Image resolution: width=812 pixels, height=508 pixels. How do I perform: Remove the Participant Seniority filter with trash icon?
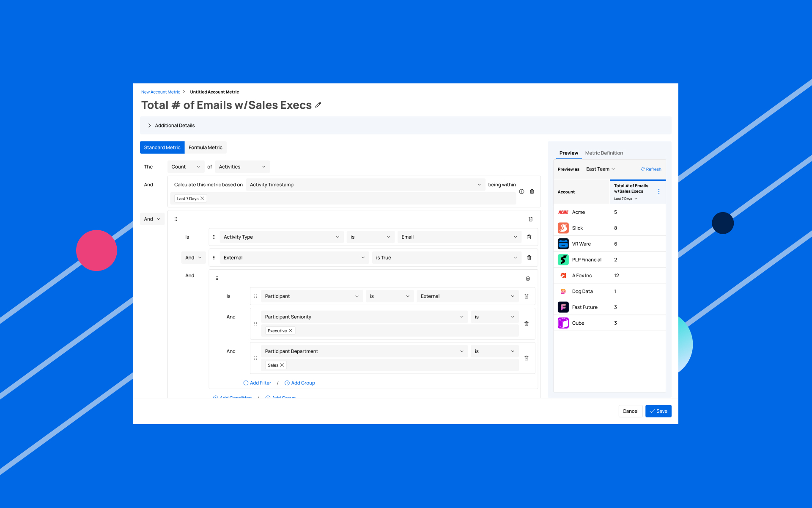[527, 324]
